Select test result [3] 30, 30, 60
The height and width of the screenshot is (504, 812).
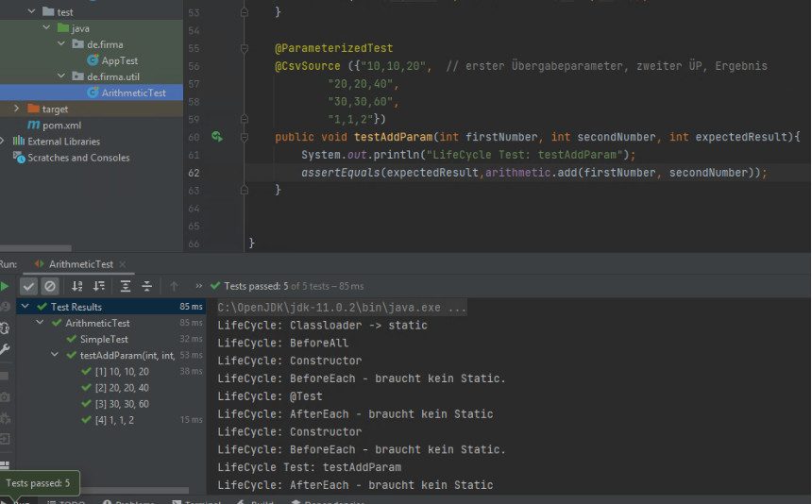[x=121, y=404]
